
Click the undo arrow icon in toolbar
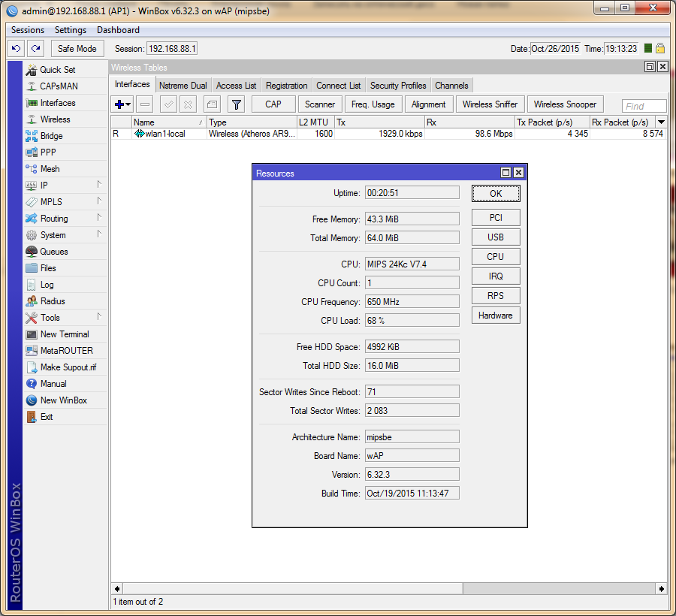[x=17, y=49]
